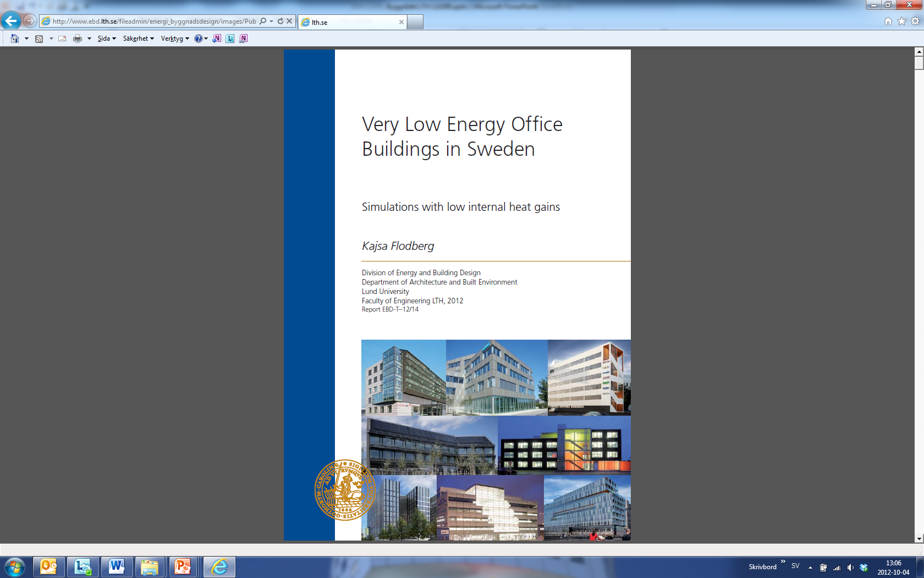The height and width of the screenshot is (578, 924).
Task: Click the bottom-right glass building photo
Action: [587, 508]
